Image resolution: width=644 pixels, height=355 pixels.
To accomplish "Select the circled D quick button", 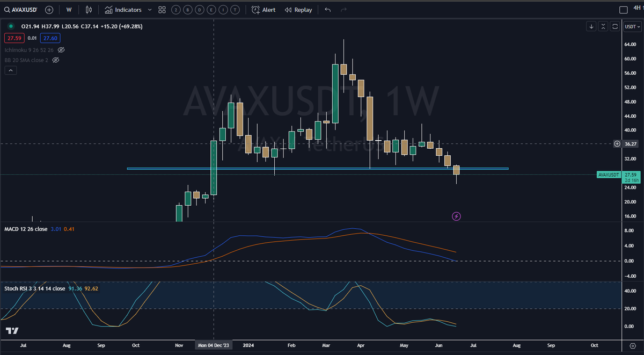I will (200, 10).
